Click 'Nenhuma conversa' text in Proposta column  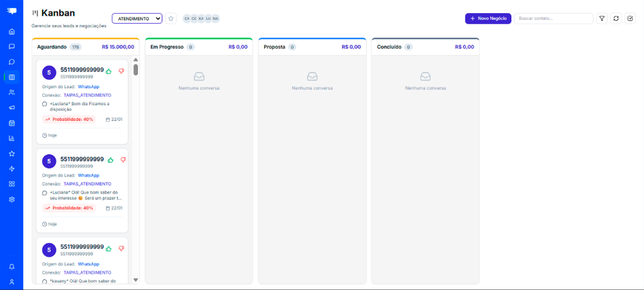pos(312,88)
